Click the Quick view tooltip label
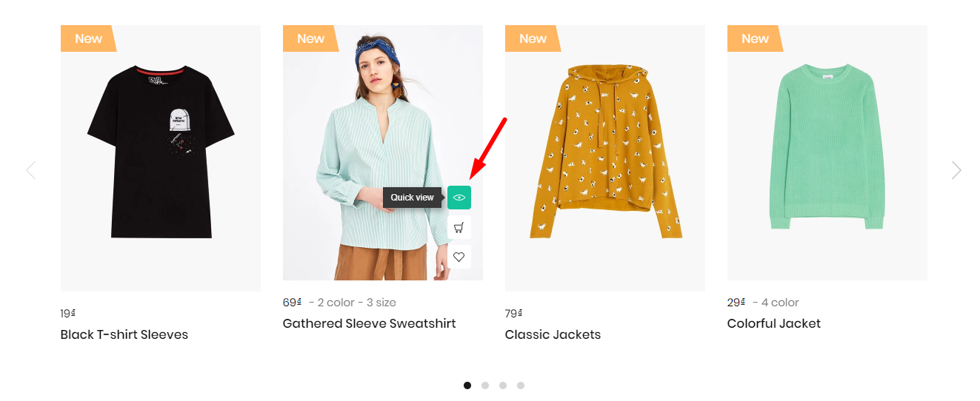 click(x=413, y=198)
